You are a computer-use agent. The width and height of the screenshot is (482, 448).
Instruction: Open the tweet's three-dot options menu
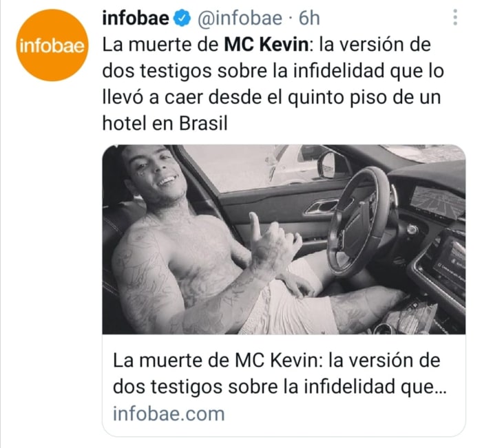(x=455, y=17)
